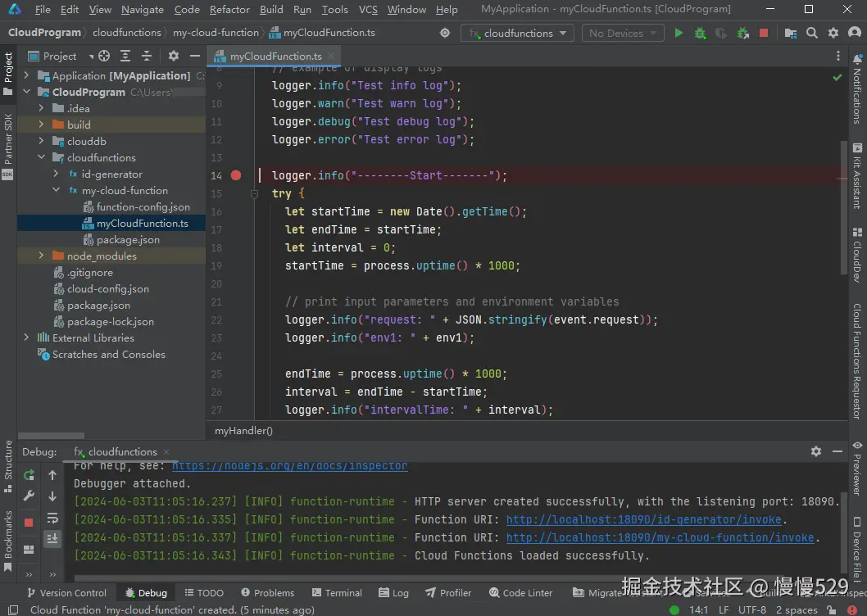Open cloudfunctions run configuration dropdown
This screenshot has height=616, width=867.
pos(517,34)
